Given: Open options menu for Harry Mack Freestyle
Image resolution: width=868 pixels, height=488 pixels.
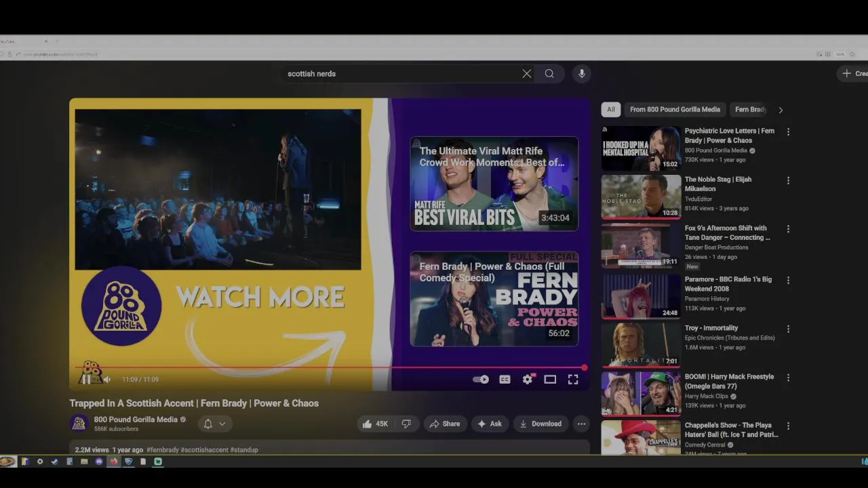Looking at the screenshot, I should click(x=788, y=378).
